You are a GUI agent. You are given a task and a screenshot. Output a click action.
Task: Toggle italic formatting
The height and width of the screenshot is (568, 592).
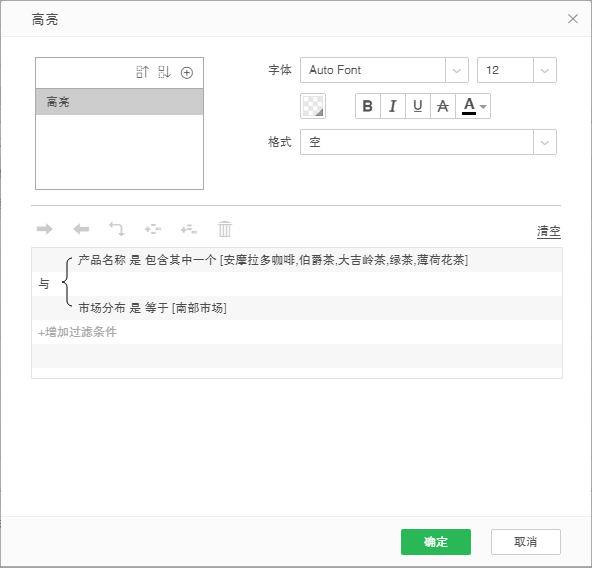coord(393,106)
